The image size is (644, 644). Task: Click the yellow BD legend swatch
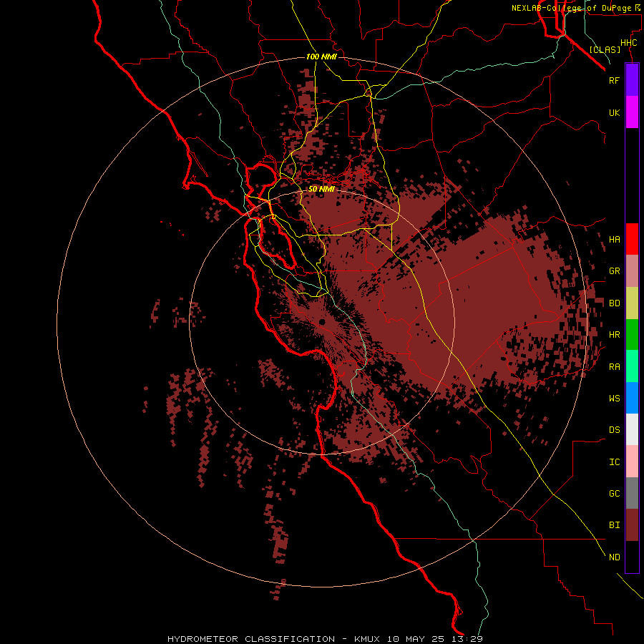[632, 303]
